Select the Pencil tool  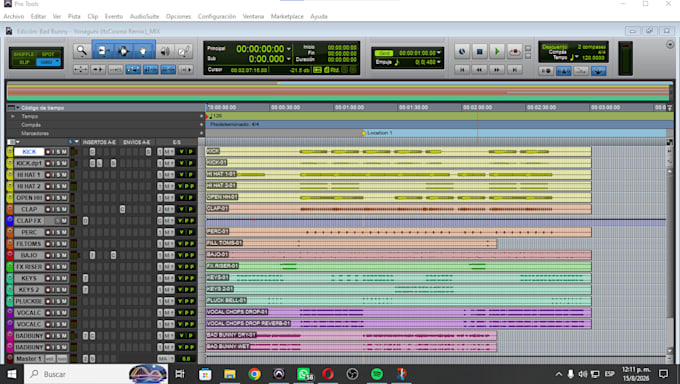(x=184, y=51)
